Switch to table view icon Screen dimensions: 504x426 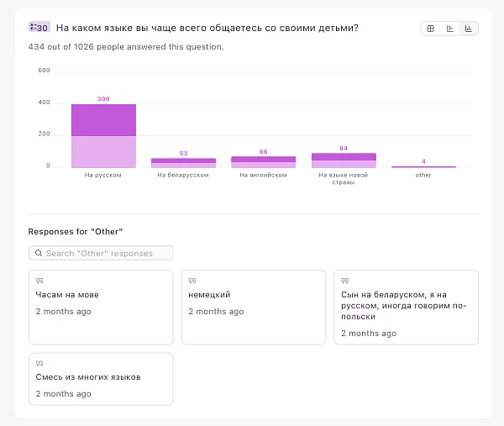(431, 29)
